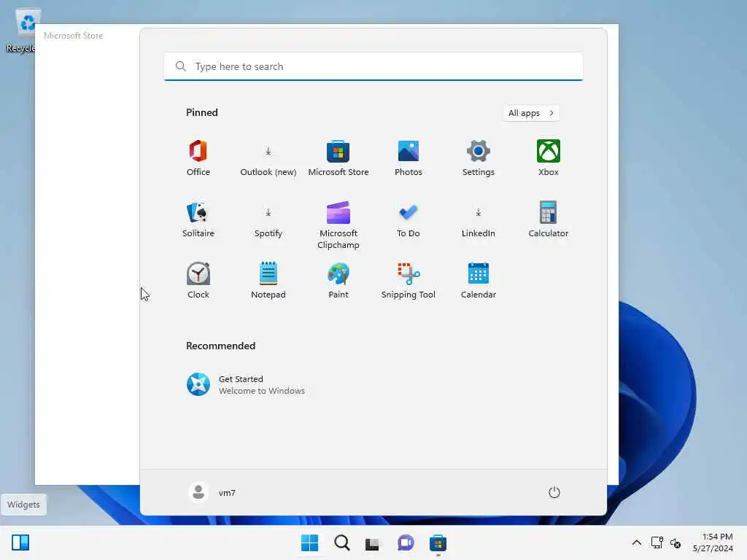Open the Photos app
747x560 pixels.
(409, 158)
